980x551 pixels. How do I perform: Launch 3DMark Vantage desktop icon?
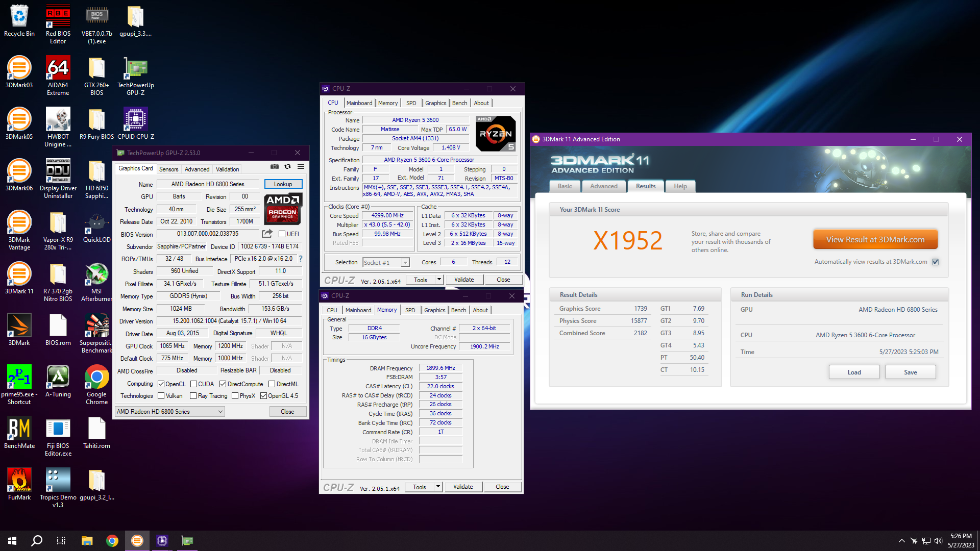pos(19,230)
